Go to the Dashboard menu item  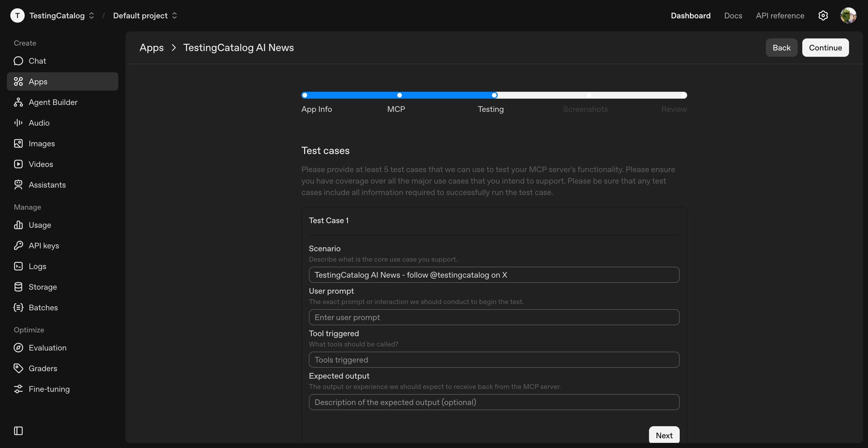[690, 15]
